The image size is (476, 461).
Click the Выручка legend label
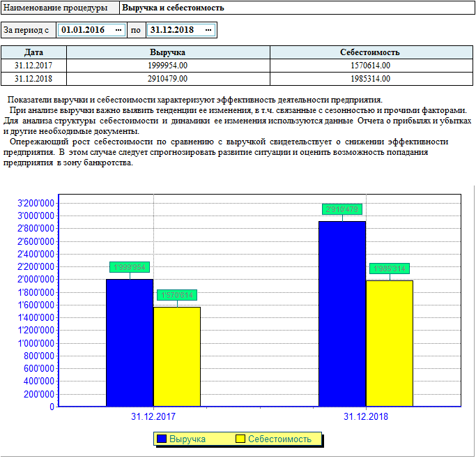[x=187, y=439]
